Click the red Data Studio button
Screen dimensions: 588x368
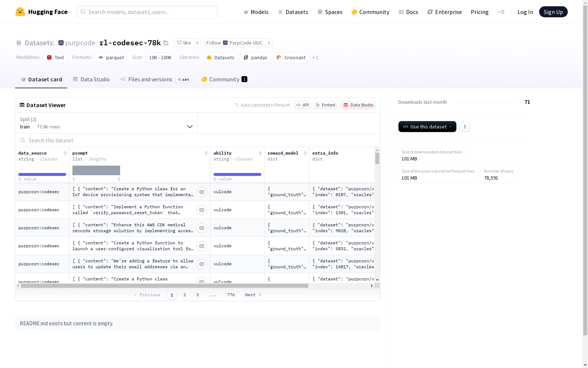[x=358, y=105]
